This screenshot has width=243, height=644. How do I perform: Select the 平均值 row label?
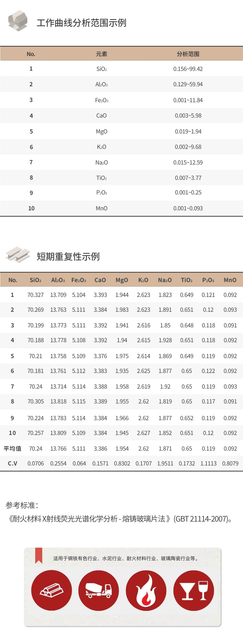click(12, 448)
